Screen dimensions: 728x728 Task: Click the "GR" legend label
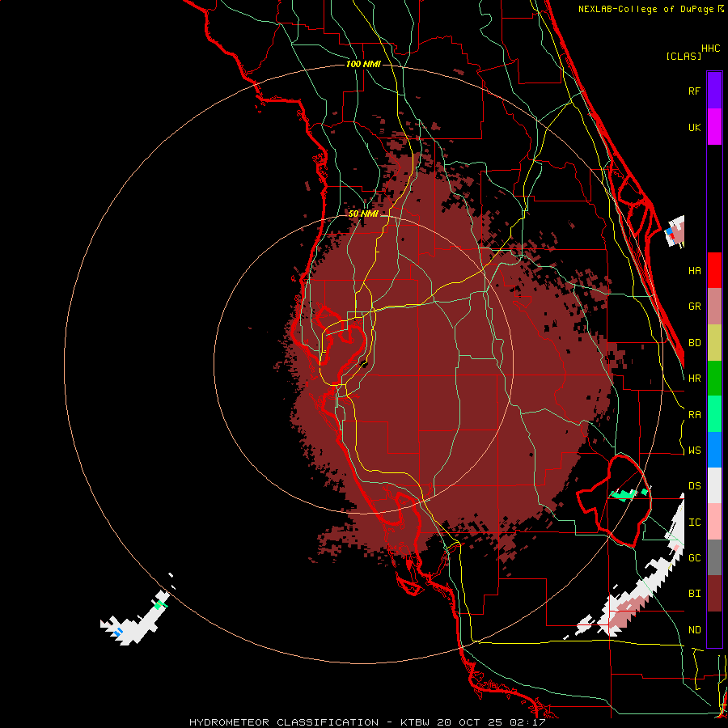pos(694,307)
